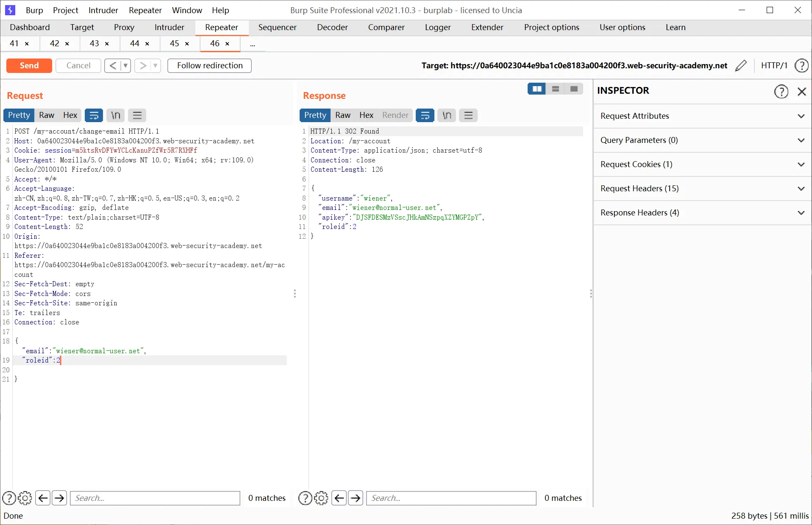
Task: Grab the request-response pane divider handle
Action: [x=295, y=293]
